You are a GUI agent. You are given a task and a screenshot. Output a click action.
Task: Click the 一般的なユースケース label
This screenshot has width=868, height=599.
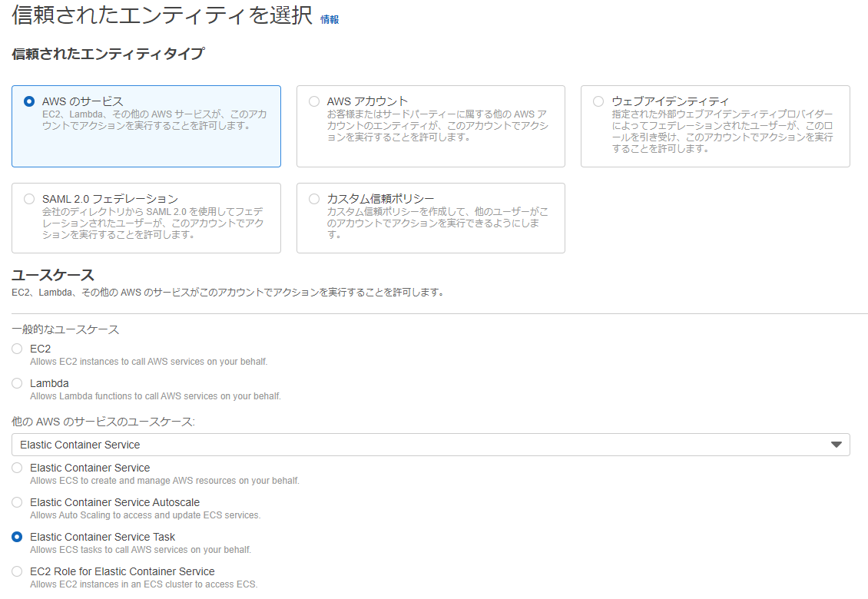65,329
